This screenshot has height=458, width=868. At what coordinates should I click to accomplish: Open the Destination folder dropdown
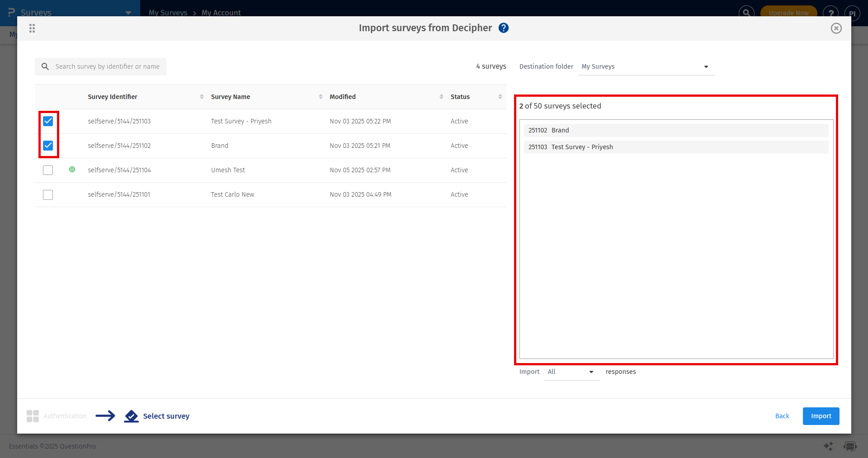coord(646,67)
